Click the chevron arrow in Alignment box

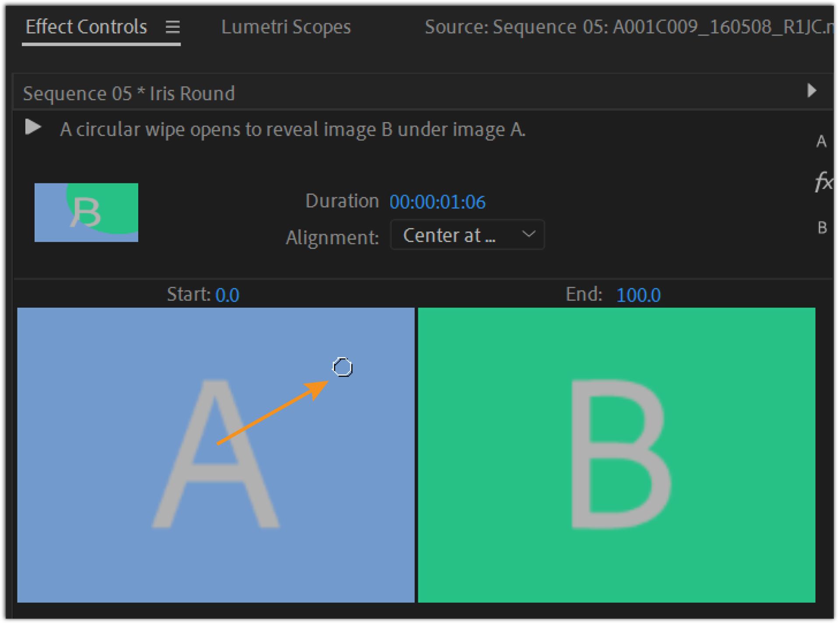pos(528,234)
